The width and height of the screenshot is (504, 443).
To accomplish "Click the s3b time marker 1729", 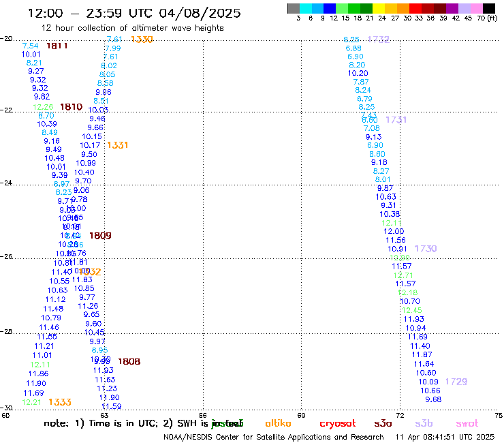I will tap(456, 382).
